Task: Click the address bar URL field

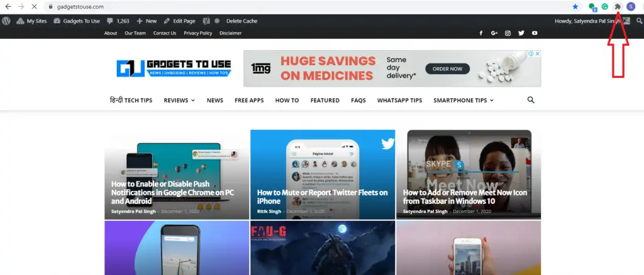Action: 308,6
